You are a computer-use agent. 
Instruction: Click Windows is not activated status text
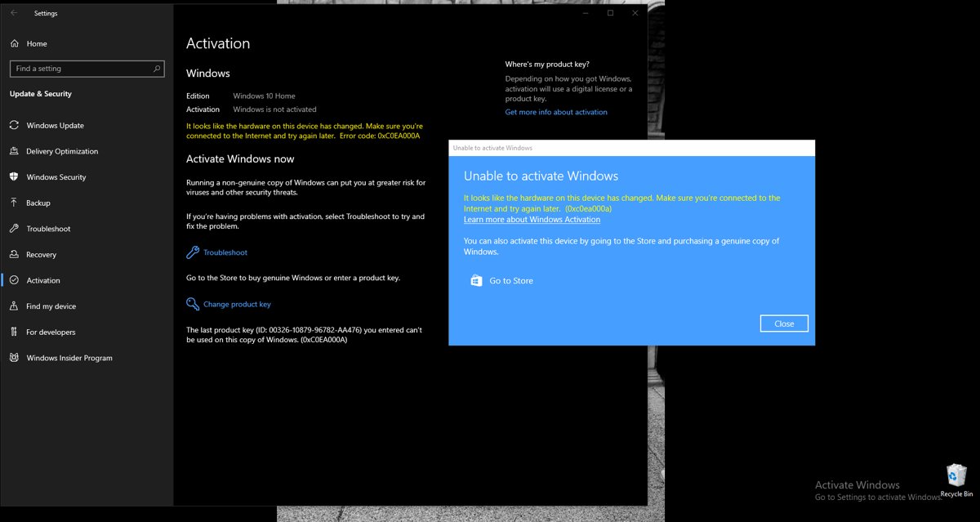point(274,109)
